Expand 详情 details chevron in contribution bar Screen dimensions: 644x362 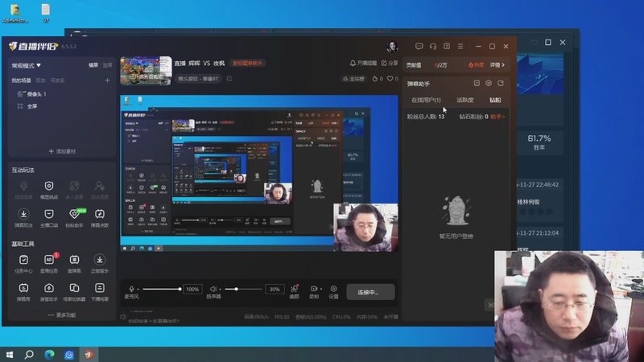(497, 65)
